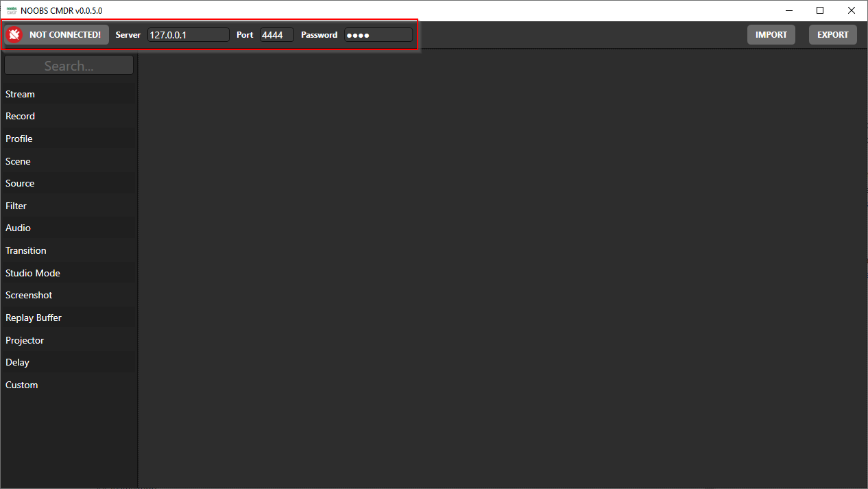Screen dimensions: 868x489
Task: Select the Transition category
Action: click(69, 250)
